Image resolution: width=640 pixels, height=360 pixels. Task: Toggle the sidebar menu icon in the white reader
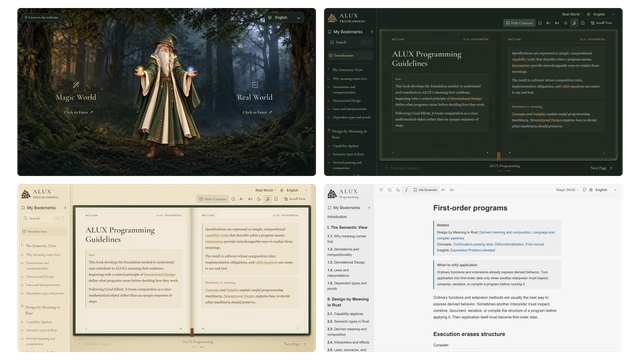(381, 190)
